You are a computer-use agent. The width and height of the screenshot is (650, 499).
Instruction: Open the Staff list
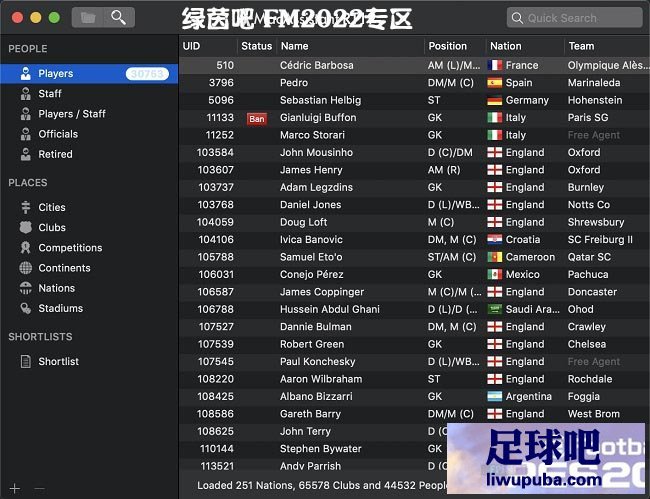coord(50,94)
